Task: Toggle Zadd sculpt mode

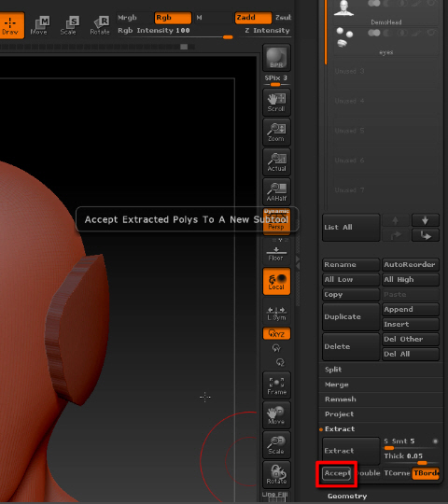Action: (253, 18)
